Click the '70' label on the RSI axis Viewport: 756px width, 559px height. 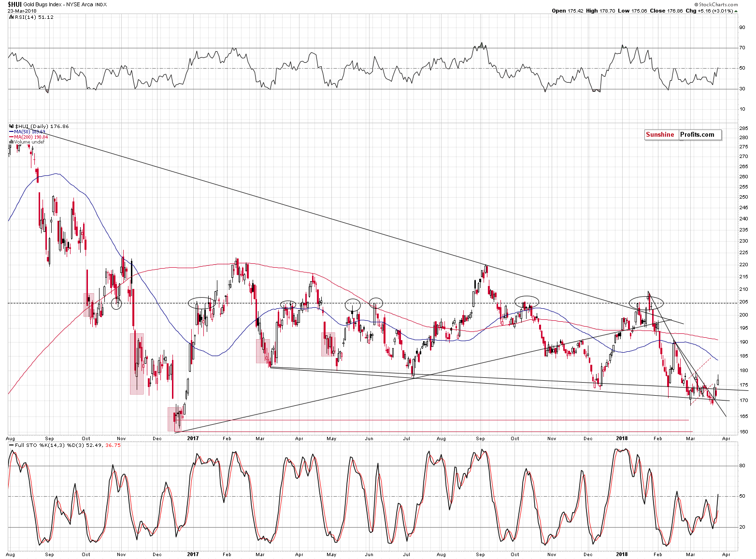click(742, 48)
